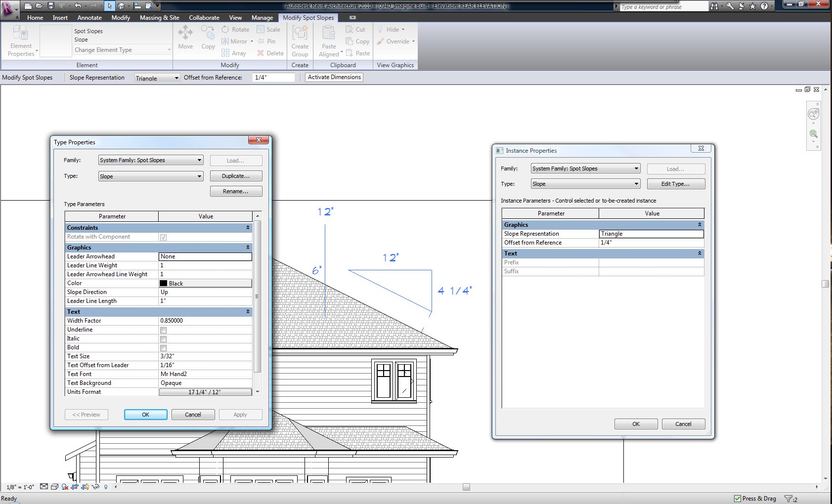
Task: Click the Offset from Reference input field
Action: pyautogui.click(x=274, y=78)
